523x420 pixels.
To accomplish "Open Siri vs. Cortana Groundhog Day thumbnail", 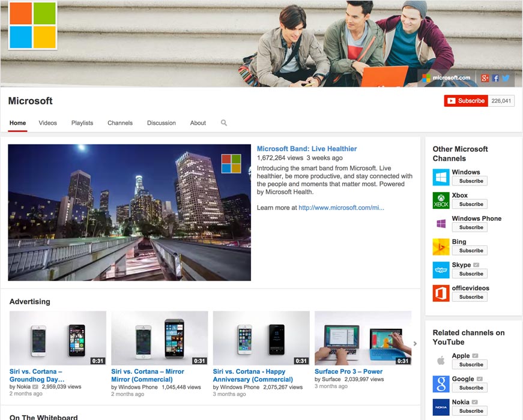I will 58,338.
